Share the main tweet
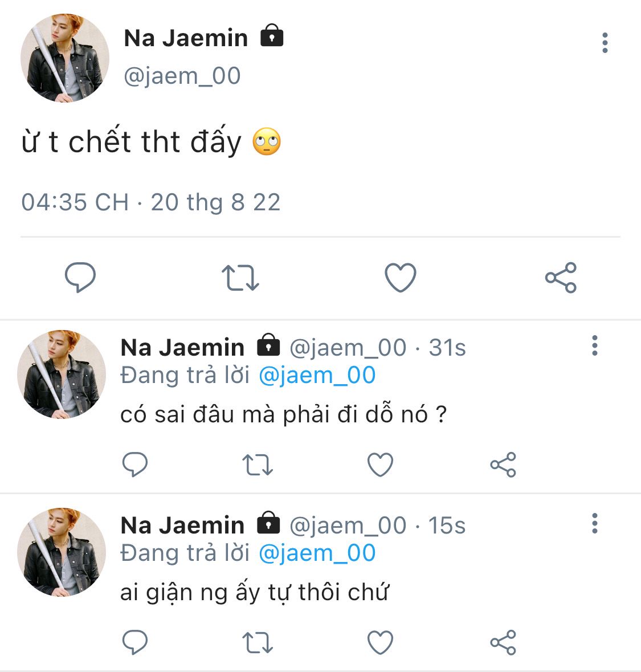 (x=561, y=278)
